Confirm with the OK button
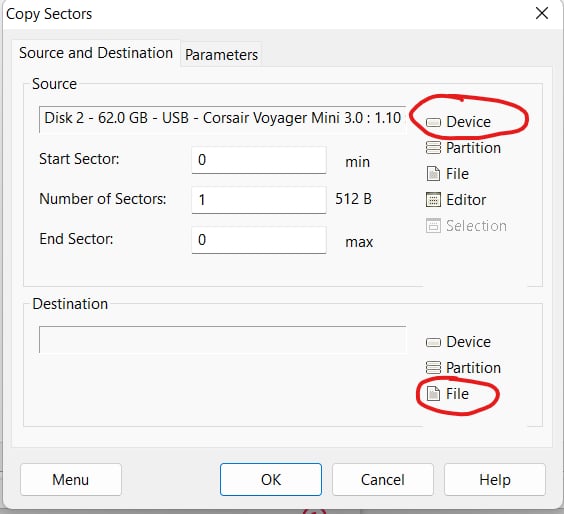This screenshot has width=564, height=514. coord(271,479)
